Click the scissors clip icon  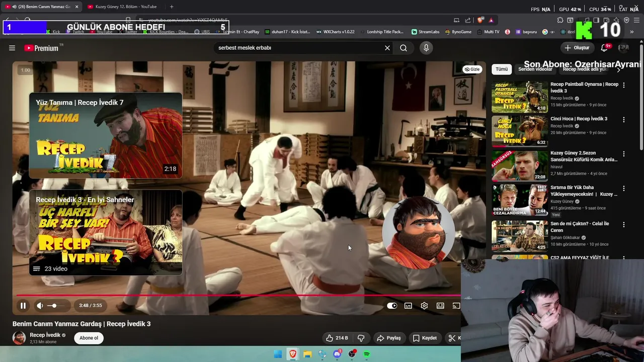[x=452, y=338]
